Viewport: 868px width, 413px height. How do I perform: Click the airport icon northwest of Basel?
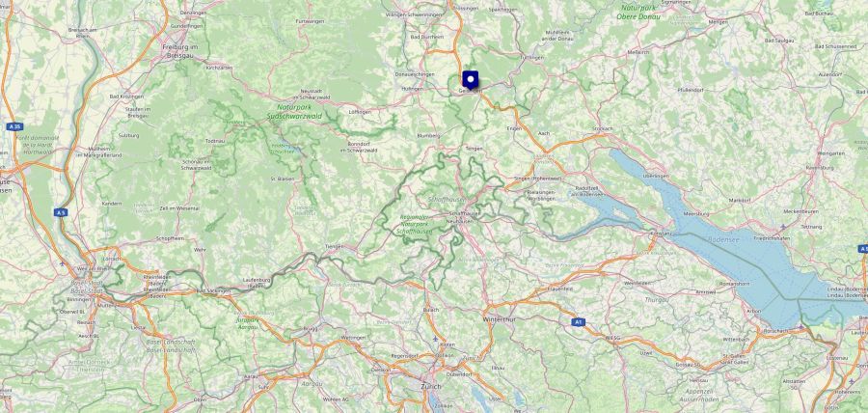click(x=62, y=263)
